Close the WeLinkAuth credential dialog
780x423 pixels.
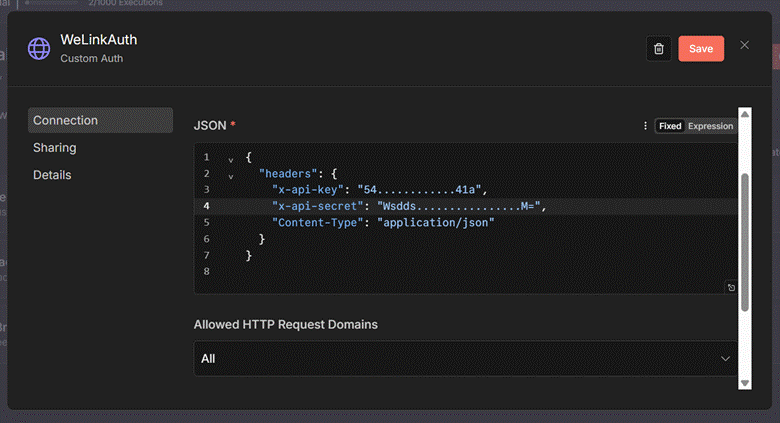pos(744,45)
